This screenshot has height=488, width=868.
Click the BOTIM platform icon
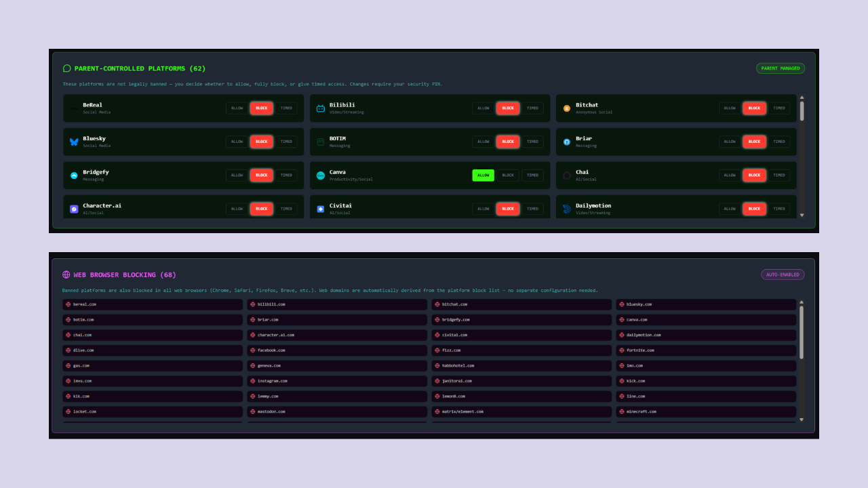tap(321, 142)
